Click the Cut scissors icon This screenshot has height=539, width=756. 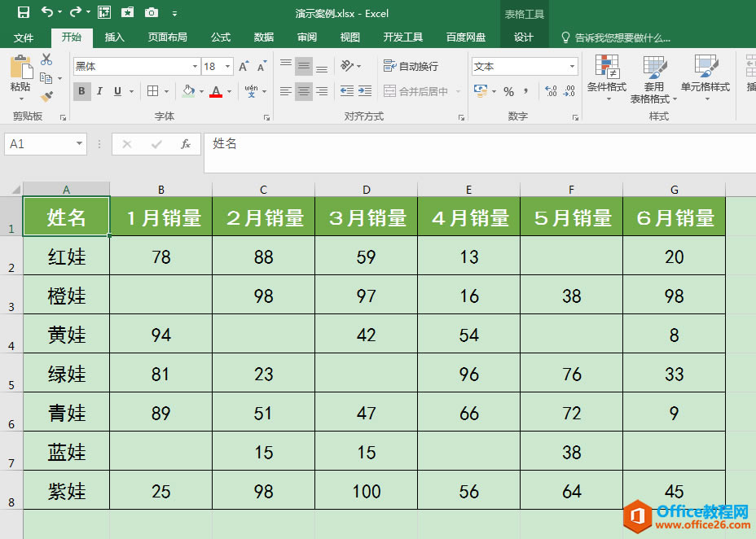coord(46,59)
